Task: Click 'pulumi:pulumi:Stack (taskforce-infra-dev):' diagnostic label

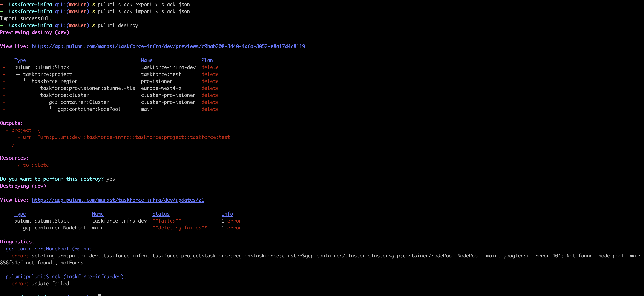Action: click(x=66, y=276)
